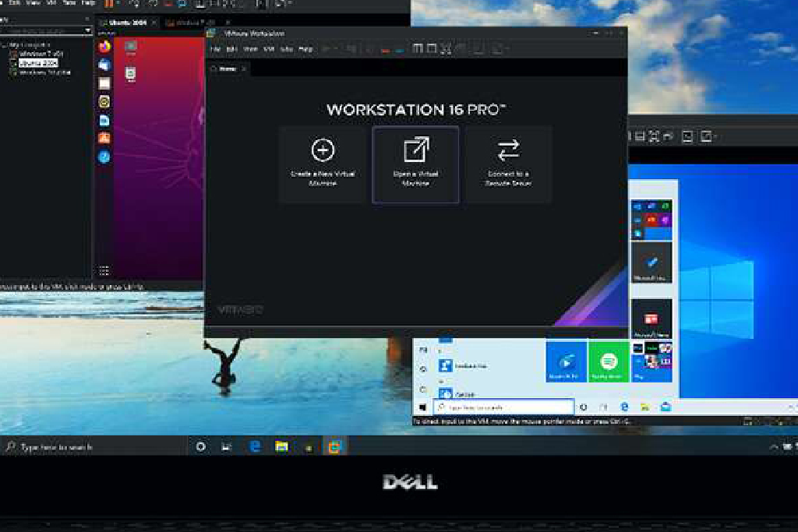
Task: Click Cortana circle in VM taskbar
Action: tap(583, 407)
